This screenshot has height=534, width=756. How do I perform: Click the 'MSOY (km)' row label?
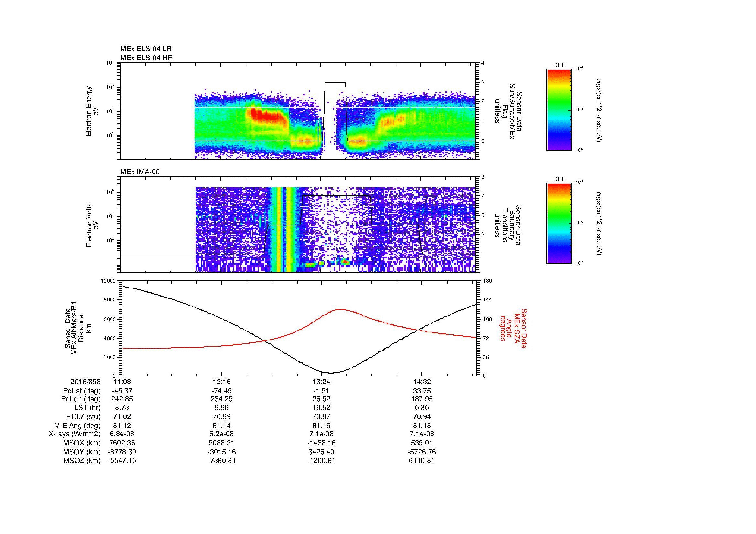82,452
